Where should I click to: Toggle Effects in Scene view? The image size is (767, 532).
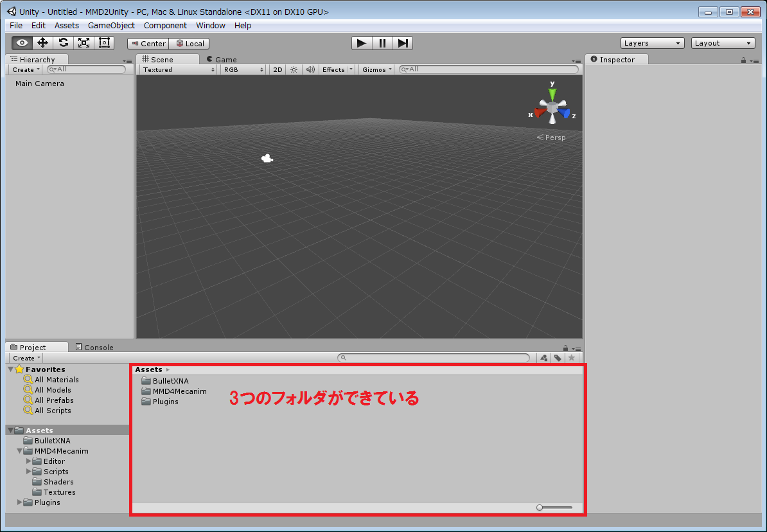pos(333,69)
